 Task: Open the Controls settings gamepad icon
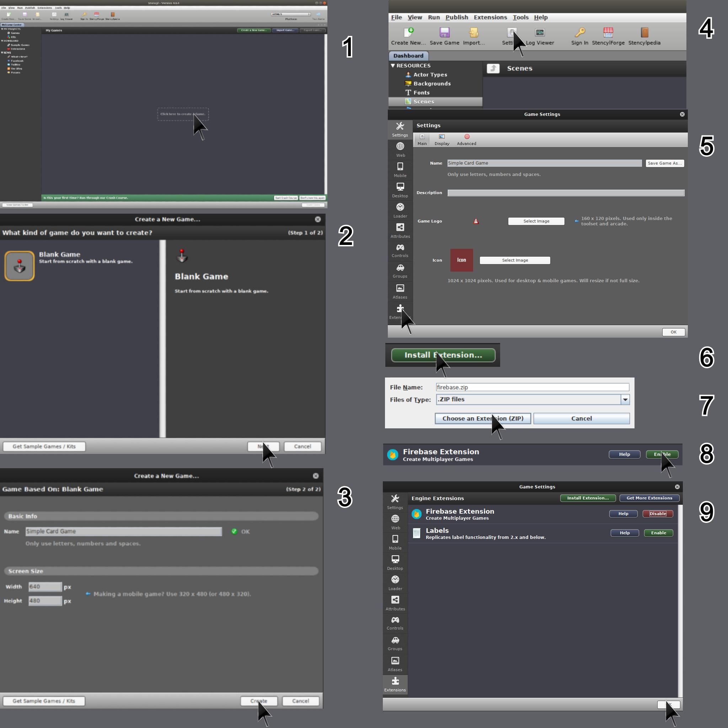click(x=400, y=248)
